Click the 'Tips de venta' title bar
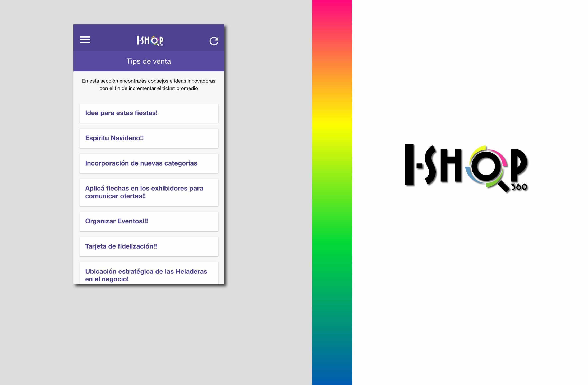 149,61
